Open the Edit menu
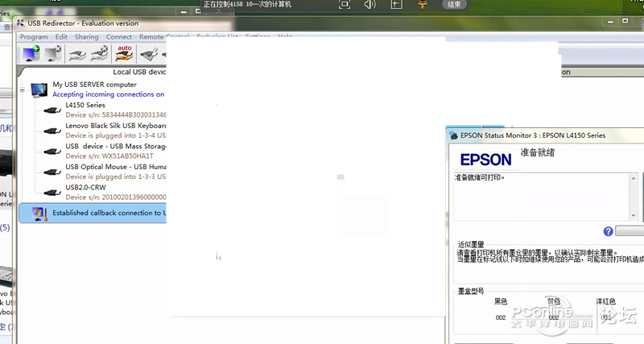The width and height of the screenshot is (644, 344). pyautogui.click(x=61, y=36)
